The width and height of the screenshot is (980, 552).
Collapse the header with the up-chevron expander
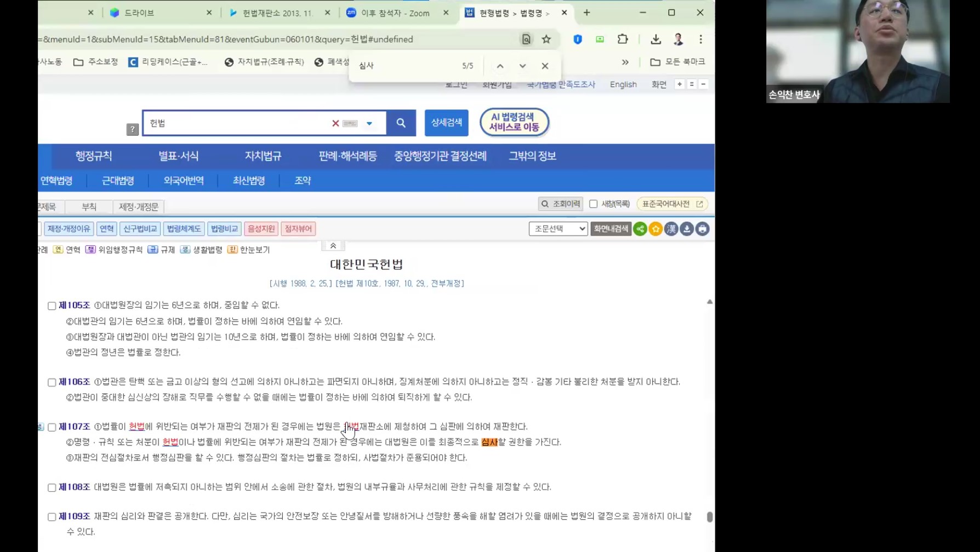click(x=333, y=246)
